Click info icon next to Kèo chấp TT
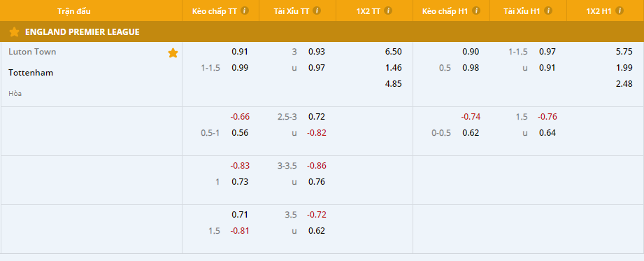The image size is (644, 261). tap(245, 10)
